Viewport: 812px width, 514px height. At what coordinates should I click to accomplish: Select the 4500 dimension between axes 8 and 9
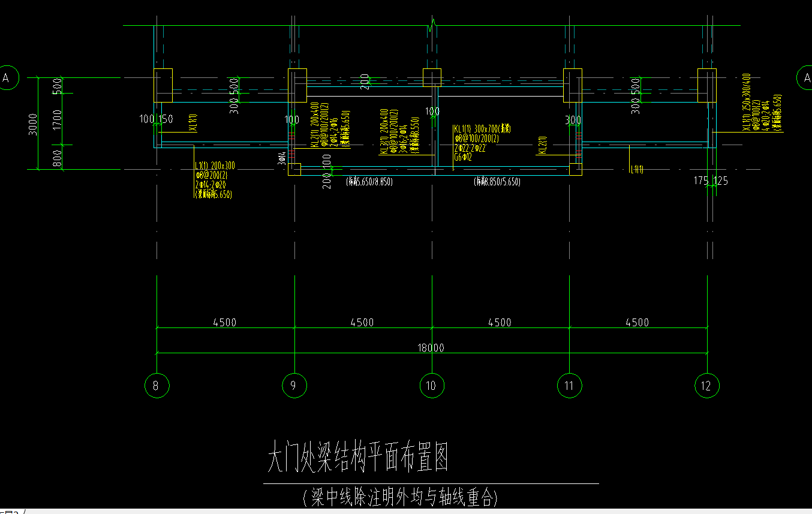point(224,323)
